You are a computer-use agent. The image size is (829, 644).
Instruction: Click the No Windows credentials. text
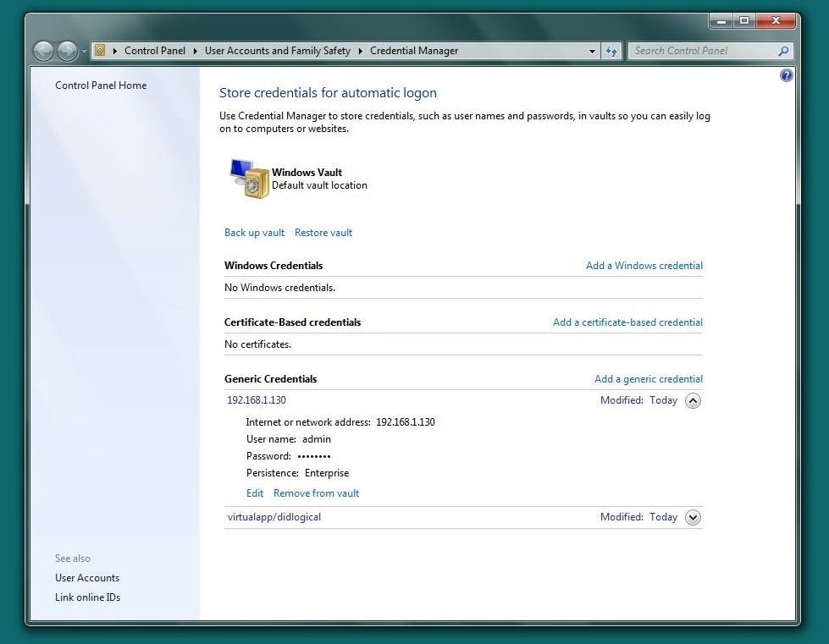tap(279, 288)
